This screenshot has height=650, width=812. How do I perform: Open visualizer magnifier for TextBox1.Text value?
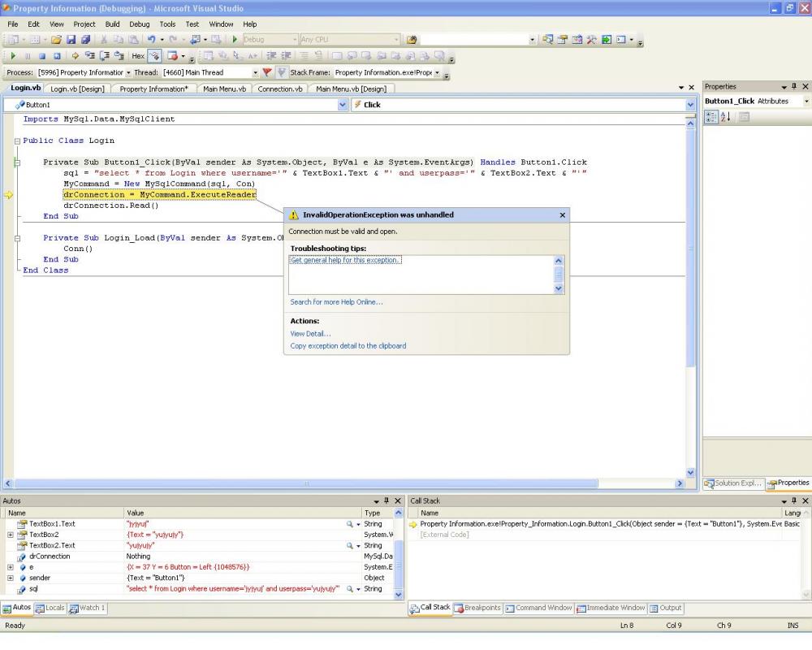(x=350, y=524)
